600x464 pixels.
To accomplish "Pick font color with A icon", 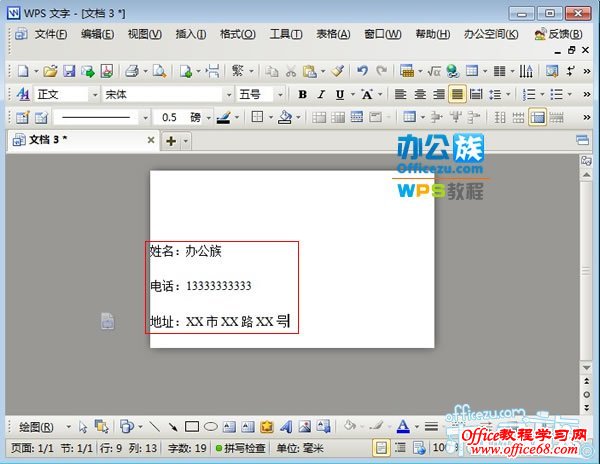I will pos(403,426).
